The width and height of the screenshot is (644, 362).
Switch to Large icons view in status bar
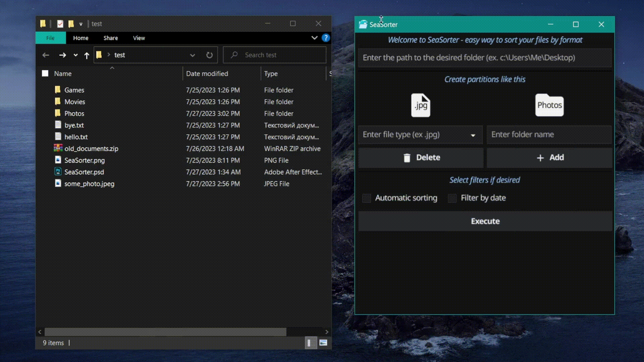pos(323,343)
